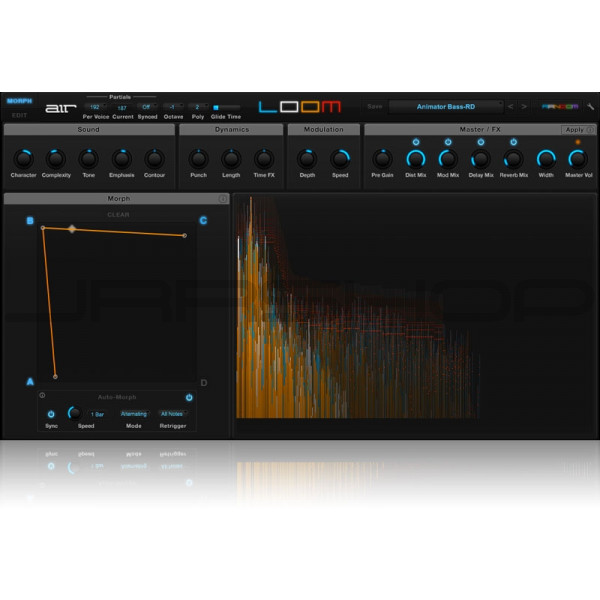Select morph corner C
600x600 pixels.
coord(203,221)
